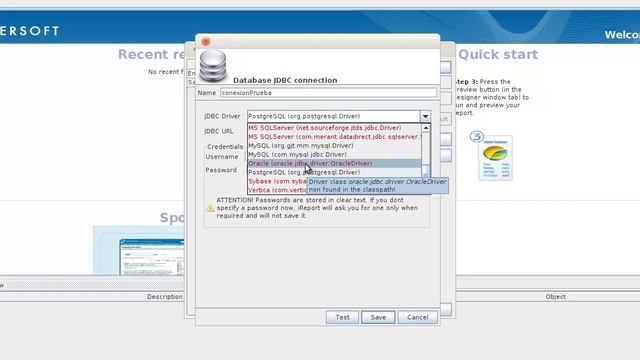Screen dimensions: 640x360
Task: Click the Save button
Action: (x=378, y=317)
